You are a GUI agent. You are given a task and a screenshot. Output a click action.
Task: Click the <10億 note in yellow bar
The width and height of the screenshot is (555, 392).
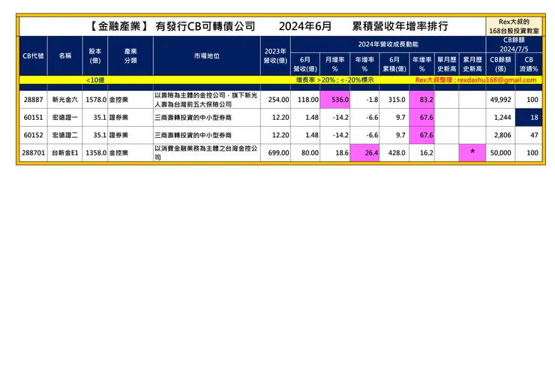click(x=94, y=80)
